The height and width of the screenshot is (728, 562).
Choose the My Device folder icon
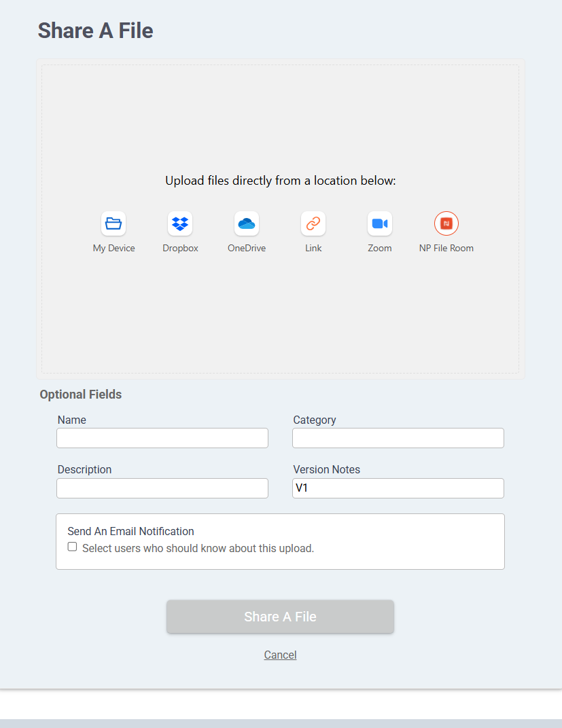[113, 223]
